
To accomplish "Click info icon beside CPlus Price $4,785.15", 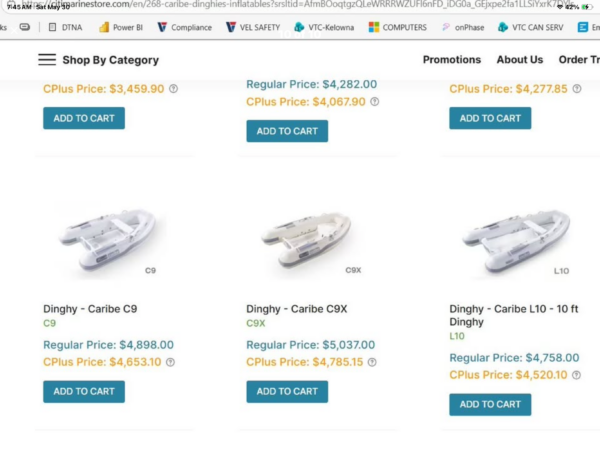I will (x=372, y=362).
